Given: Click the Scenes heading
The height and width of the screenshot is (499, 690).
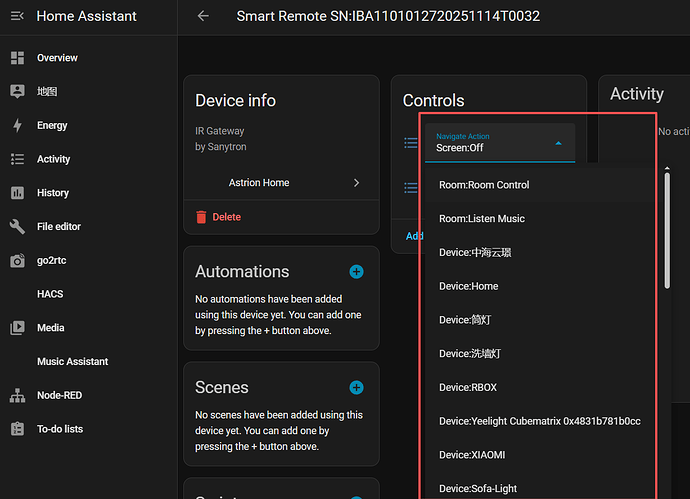Looking at the screenshot, I should click(222, 388).
